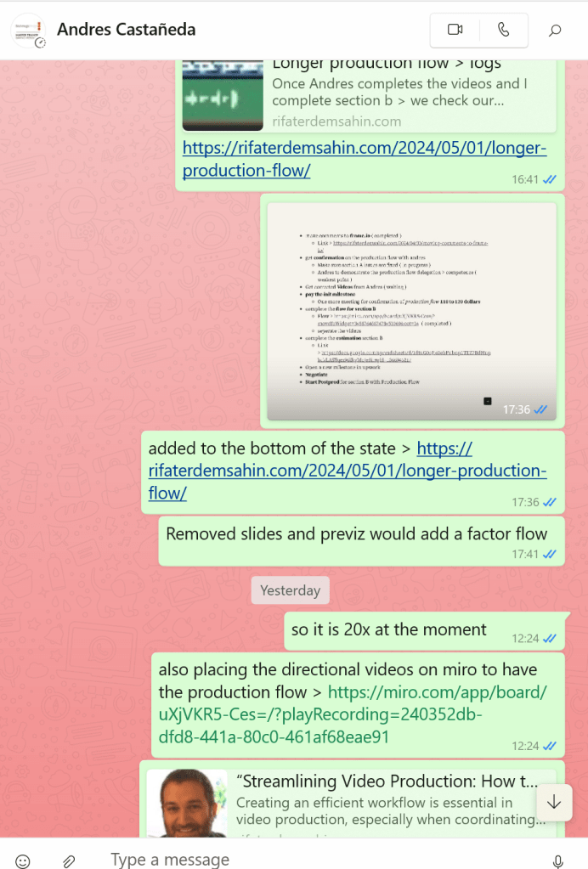588x869 pixels.
Task: Attach a file with the paperclip icon
Action: 69,861
